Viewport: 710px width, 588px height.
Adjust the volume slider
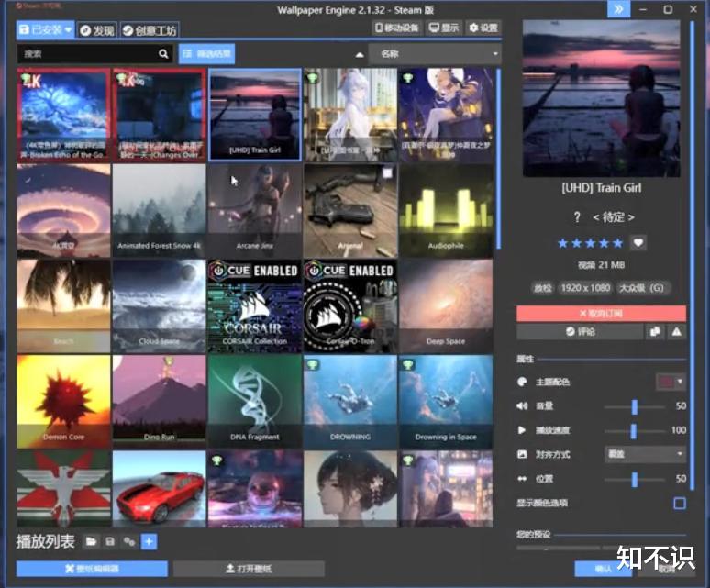[x=635, y=406]
